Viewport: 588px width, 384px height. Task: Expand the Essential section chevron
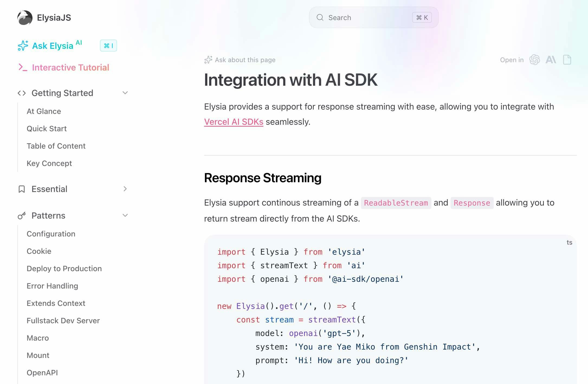click(x=125, y=189)
